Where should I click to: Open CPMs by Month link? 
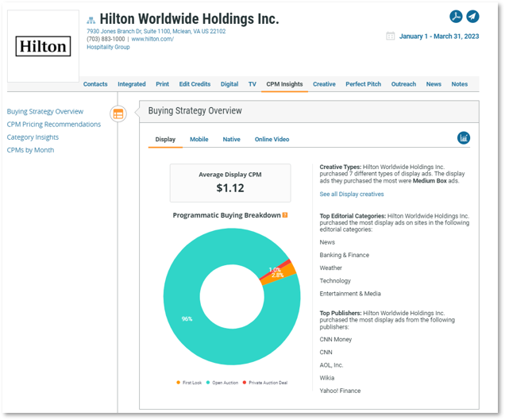coord(31,150)
